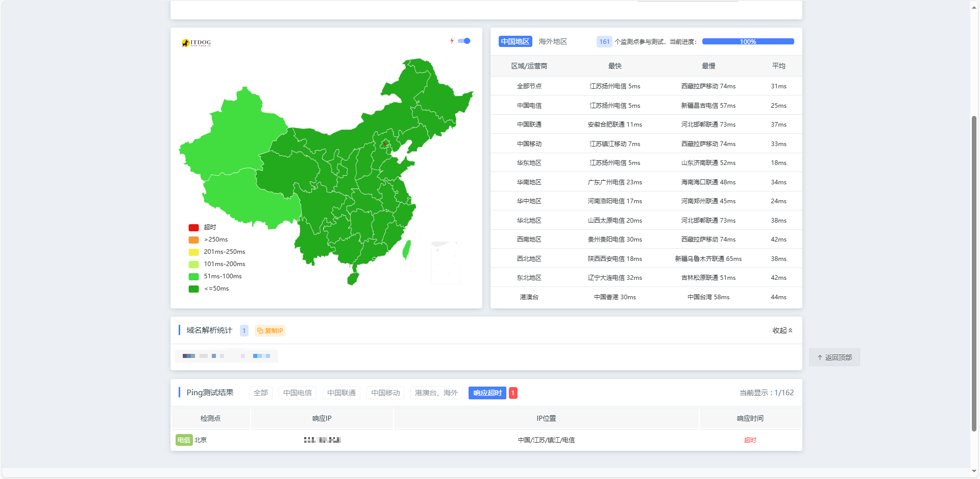
Task: Toggle the yellow 201ms-250ms legend item
Action: pos(217,252)
